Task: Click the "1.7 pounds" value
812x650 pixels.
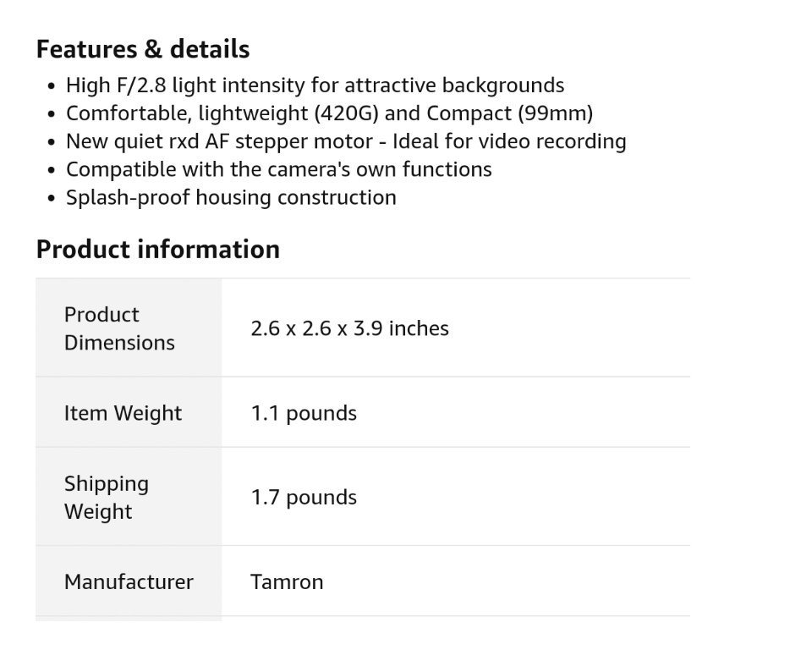Action: 304,498
